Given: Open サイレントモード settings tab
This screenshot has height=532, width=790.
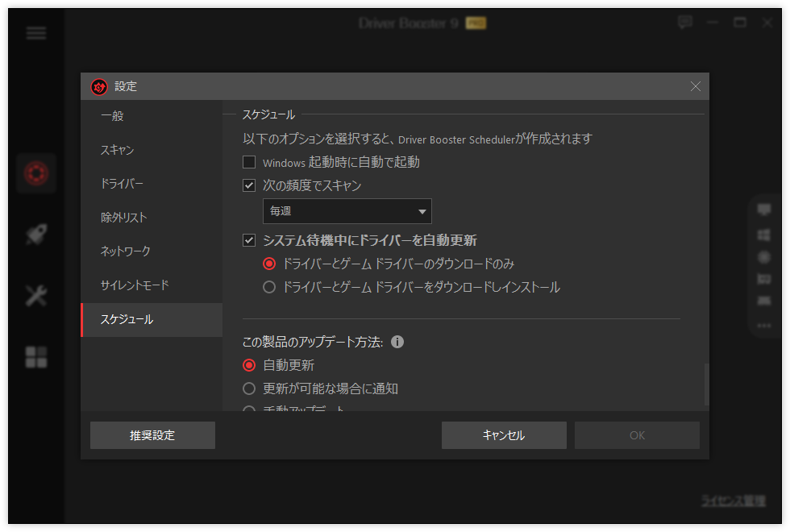Looking at the screenshot, I should pos(152,285).
